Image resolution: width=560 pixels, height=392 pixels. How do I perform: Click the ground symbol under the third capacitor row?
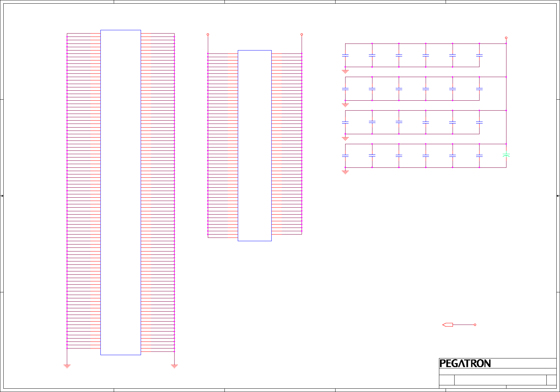pos(345,139)
